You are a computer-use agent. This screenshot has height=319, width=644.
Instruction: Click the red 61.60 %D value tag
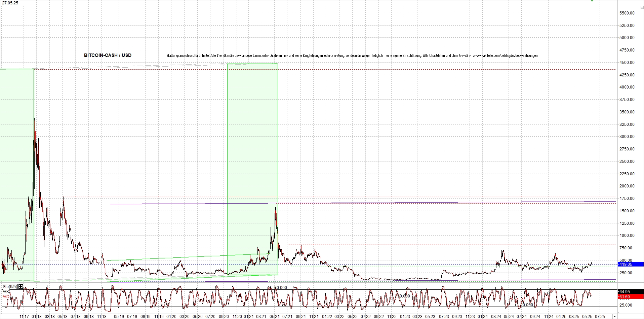point(631,296)
